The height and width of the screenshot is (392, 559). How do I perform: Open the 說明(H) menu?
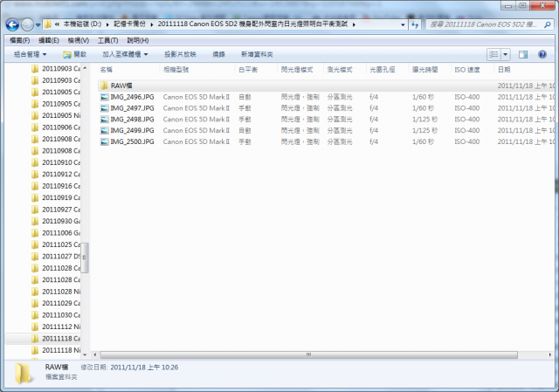pos(138,41)
